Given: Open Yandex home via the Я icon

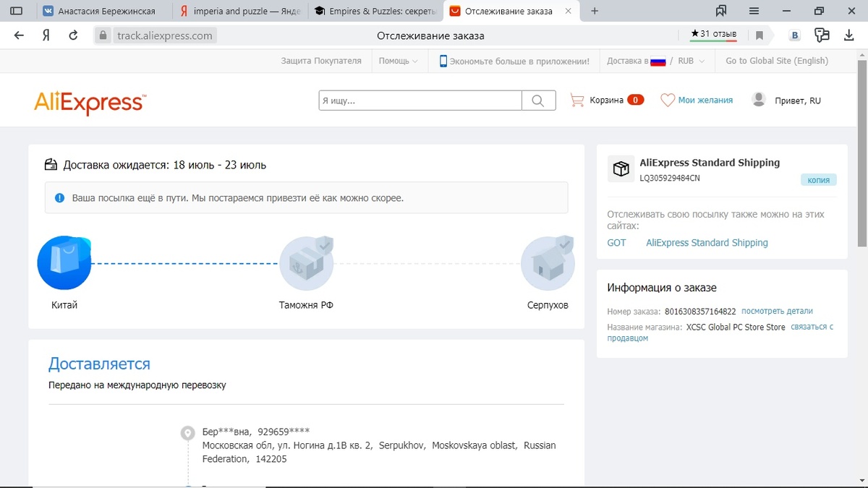Looking at the screenshot, I should (46, 35).
